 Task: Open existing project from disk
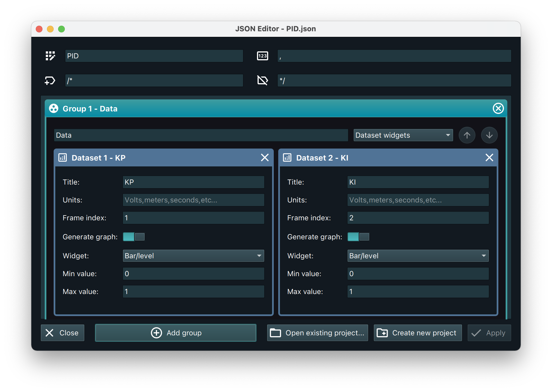pyautogui.click(x=317, y=333)
